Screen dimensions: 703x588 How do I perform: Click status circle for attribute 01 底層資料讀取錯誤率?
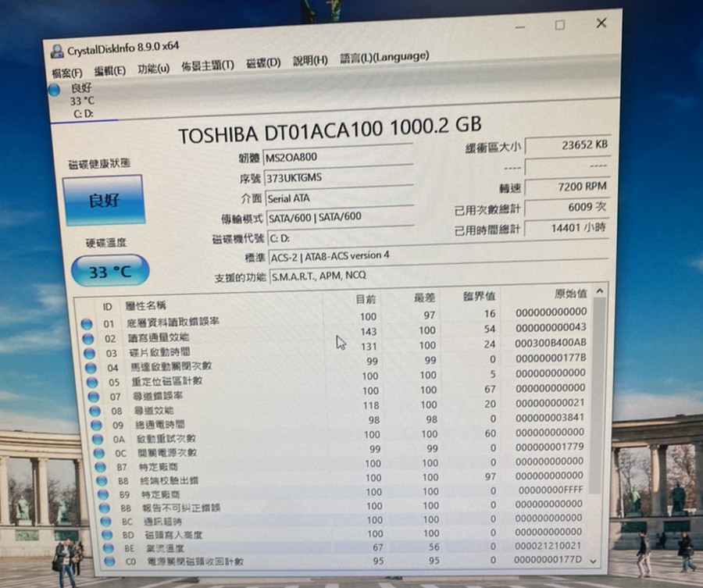87,323
